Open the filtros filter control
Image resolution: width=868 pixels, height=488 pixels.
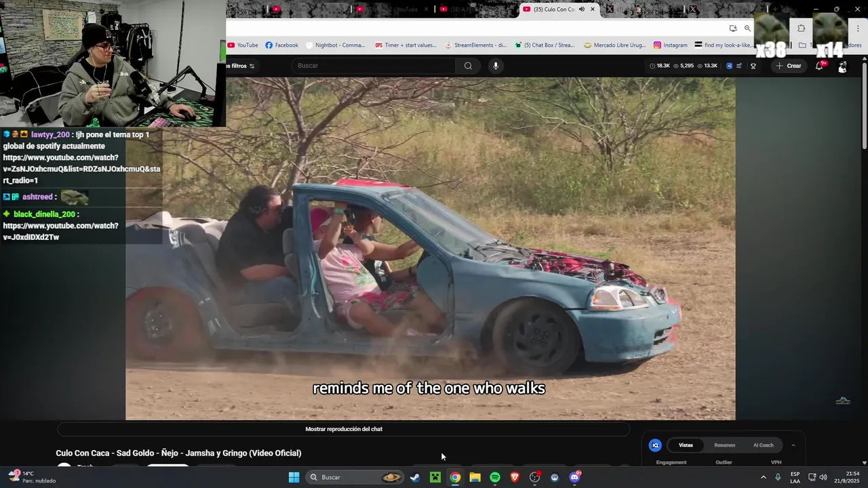241,66
